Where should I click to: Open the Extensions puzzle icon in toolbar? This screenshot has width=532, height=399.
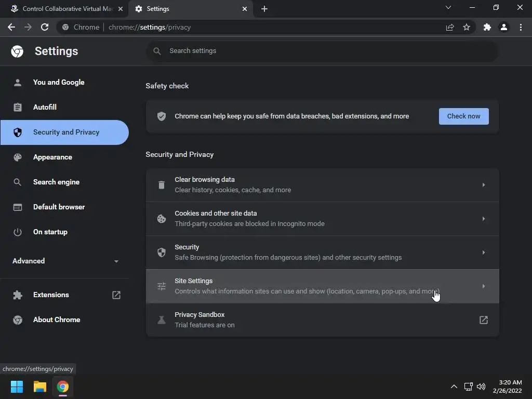click(487, 27)
